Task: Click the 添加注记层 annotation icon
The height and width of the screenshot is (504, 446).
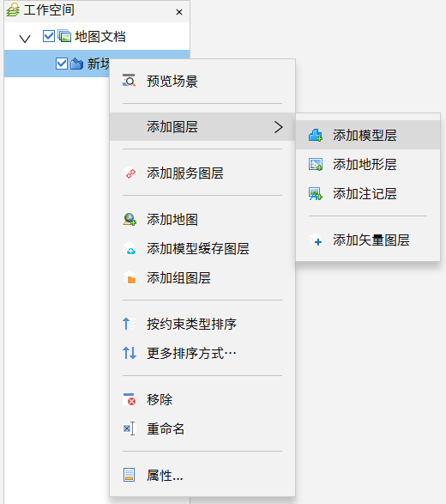Action: pos(316,193)
